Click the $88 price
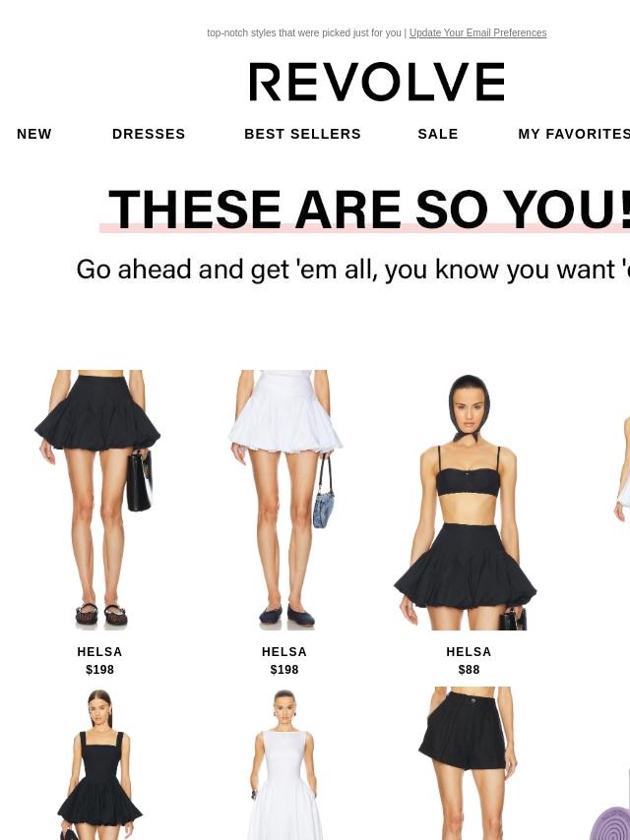The width and height of the screenshot is (630, 840). [470, 670]
